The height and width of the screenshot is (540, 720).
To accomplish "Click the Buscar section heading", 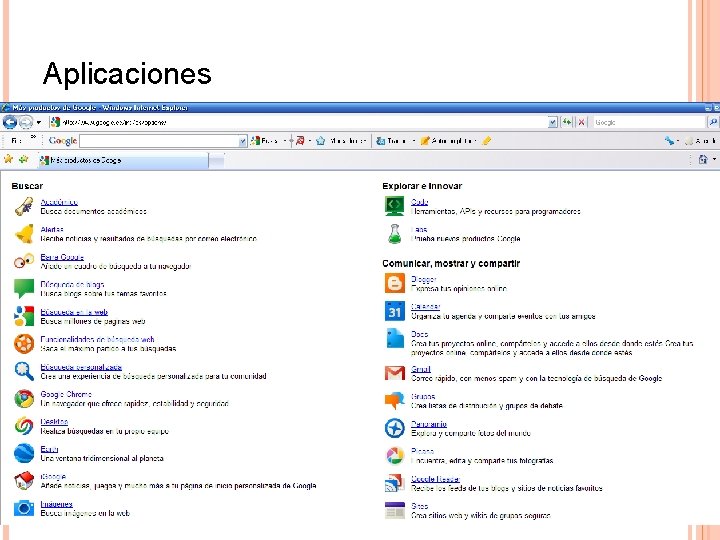I will click(27, 186).
